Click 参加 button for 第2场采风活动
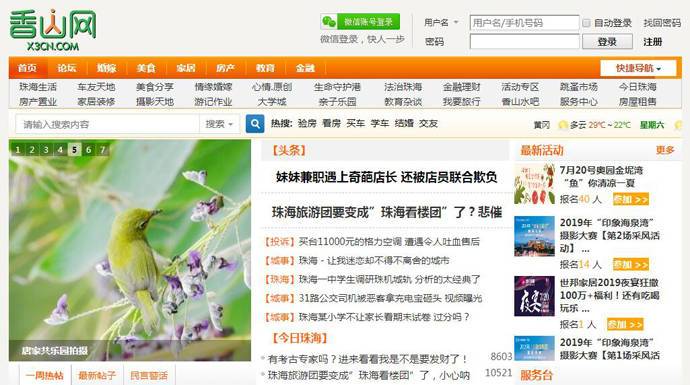The height and width of the screenshot is (385, 690). tap(631, 265)
